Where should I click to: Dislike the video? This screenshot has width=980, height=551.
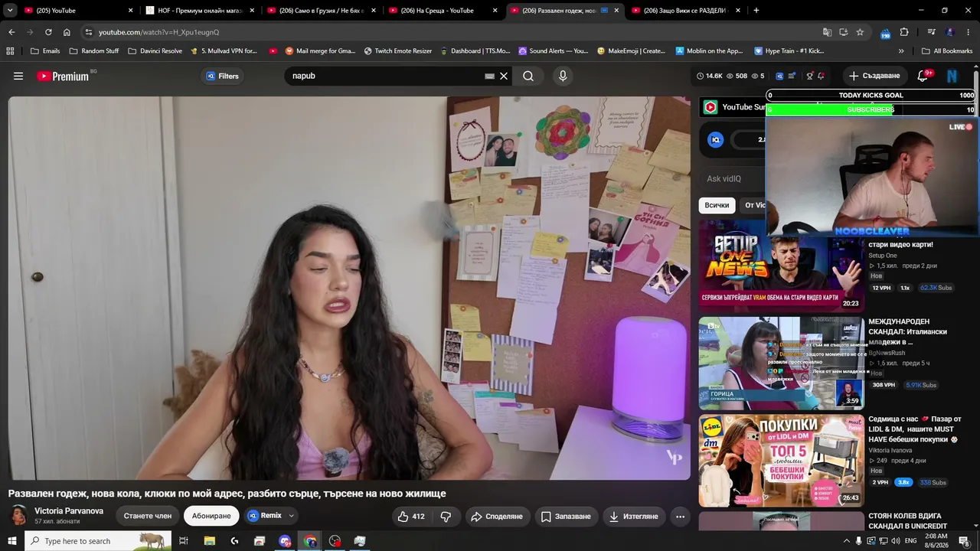446,517
